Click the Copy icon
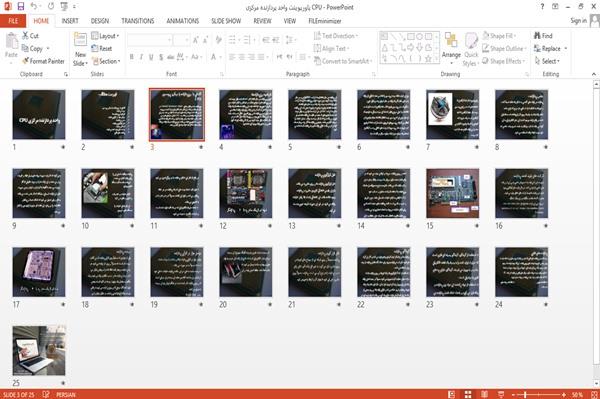Image resolution: width=600 pixels, height=399 pixels. (25, 48)
